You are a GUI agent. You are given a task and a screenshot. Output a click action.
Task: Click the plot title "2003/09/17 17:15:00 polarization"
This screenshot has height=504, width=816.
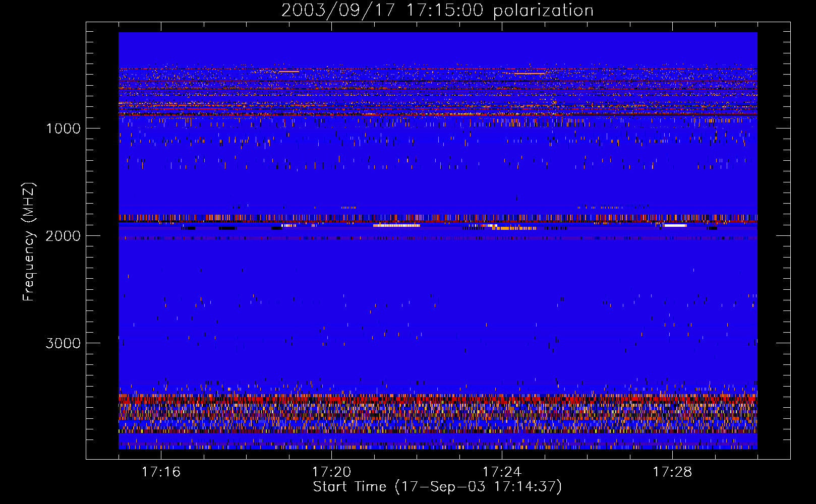point(437,11)
